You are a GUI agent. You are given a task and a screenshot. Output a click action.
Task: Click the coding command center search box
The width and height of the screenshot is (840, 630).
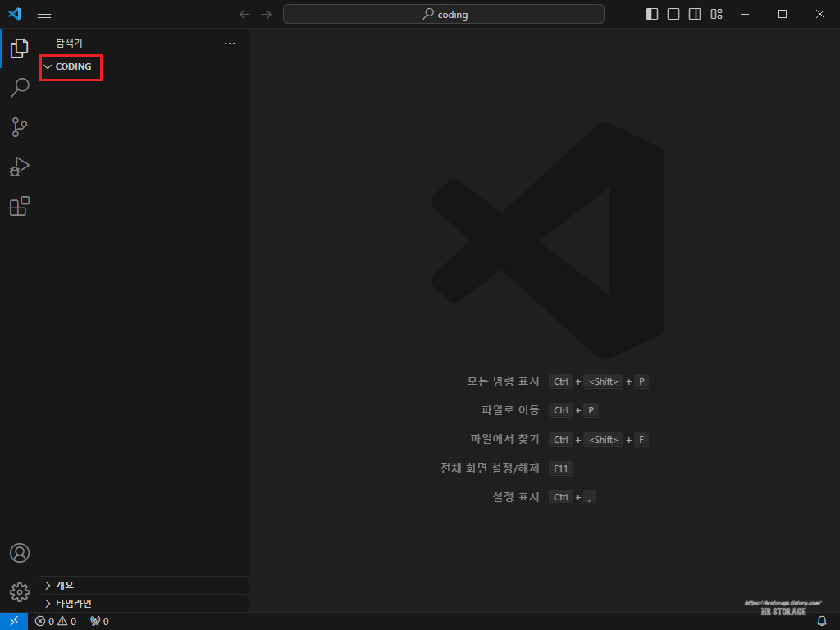point(444,15)
